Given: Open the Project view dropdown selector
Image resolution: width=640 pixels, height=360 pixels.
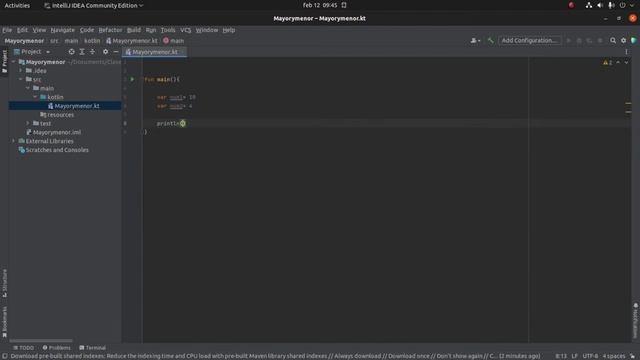Looking at the screenshot, I should tap(32, 52).
